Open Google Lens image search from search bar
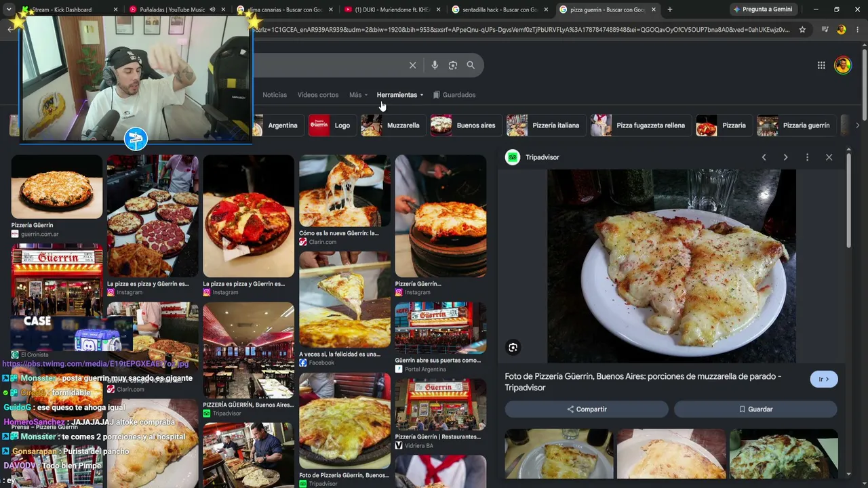Screen dimensions: 868x488 [453, 65]
